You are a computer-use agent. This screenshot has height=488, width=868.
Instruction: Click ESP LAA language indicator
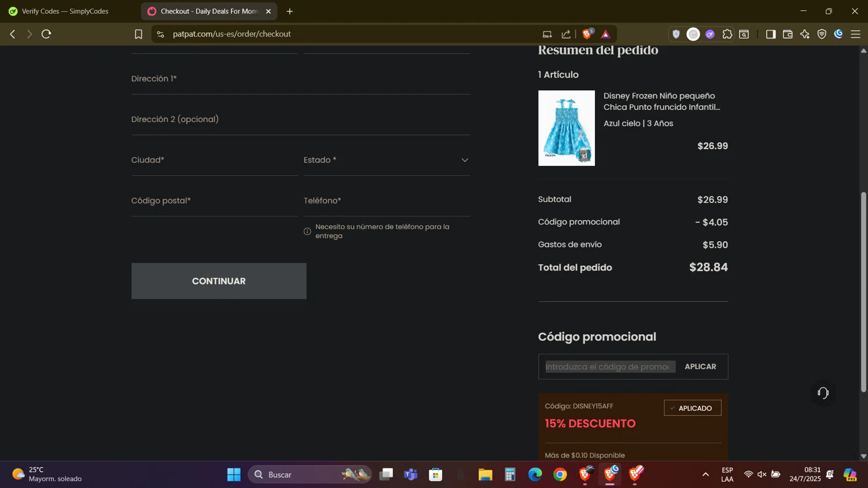[727, 475]
